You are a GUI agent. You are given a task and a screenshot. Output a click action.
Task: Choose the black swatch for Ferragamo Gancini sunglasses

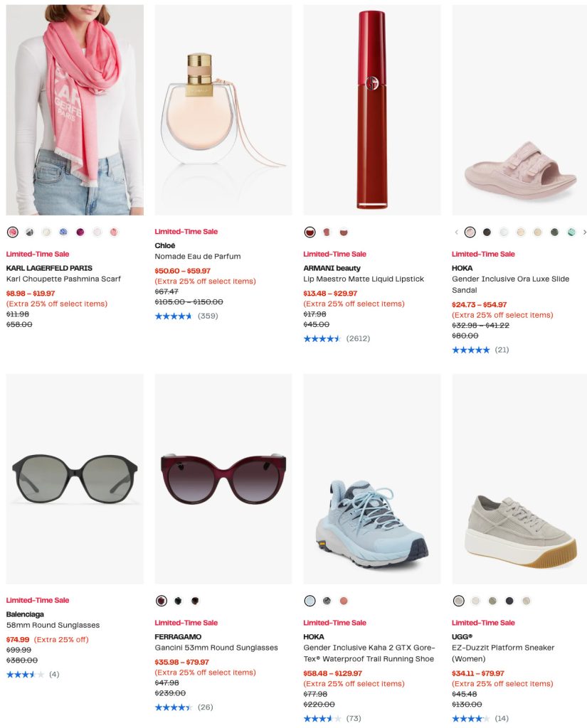click(x=178, y=601)
